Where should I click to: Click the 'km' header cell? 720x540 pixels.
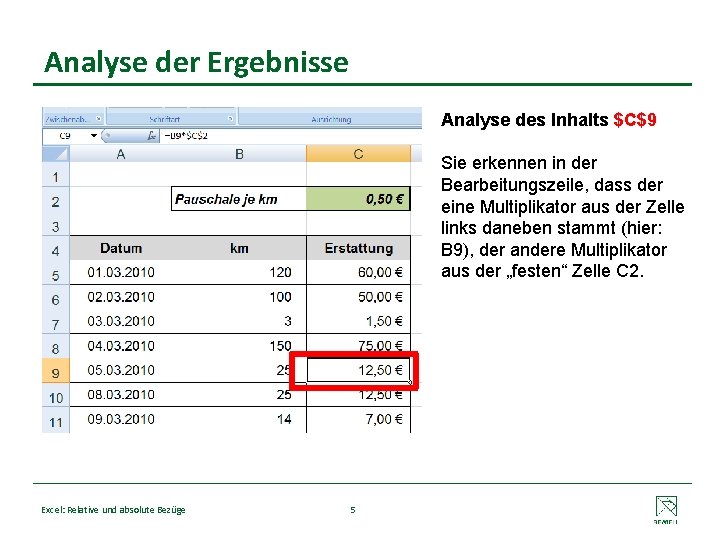coord(239,248)
